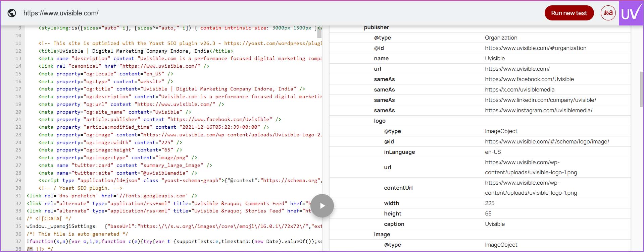This screenshot has height=252, width=644.
Task: Click the logo contentUrl value
Action: tap(531, 188)
